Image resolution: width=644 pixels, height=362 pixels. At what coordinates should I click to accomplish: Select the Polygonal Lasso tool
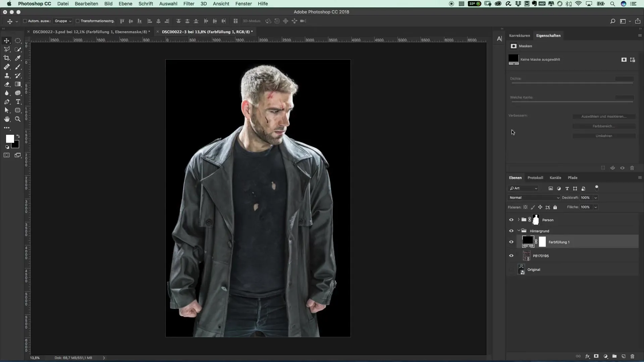7,49
